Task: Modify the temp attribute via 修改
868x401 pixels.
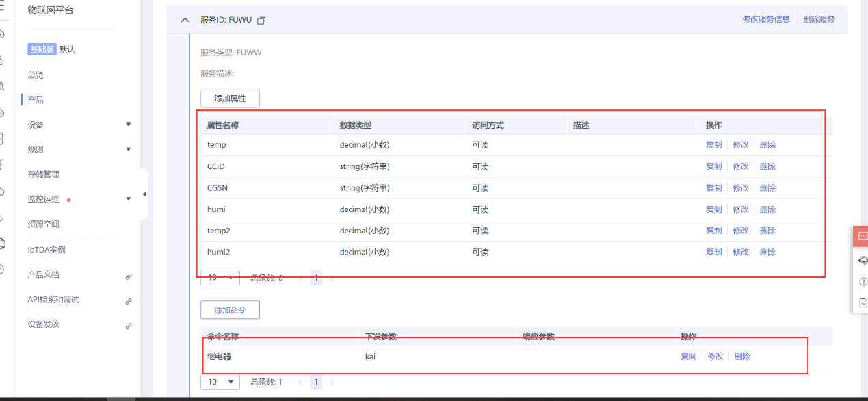Action: 741,145
